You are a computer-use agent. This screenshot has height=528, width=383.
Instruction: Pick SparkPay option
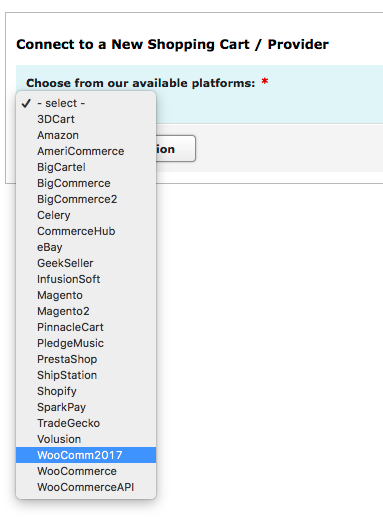click(x=86, y=407)
